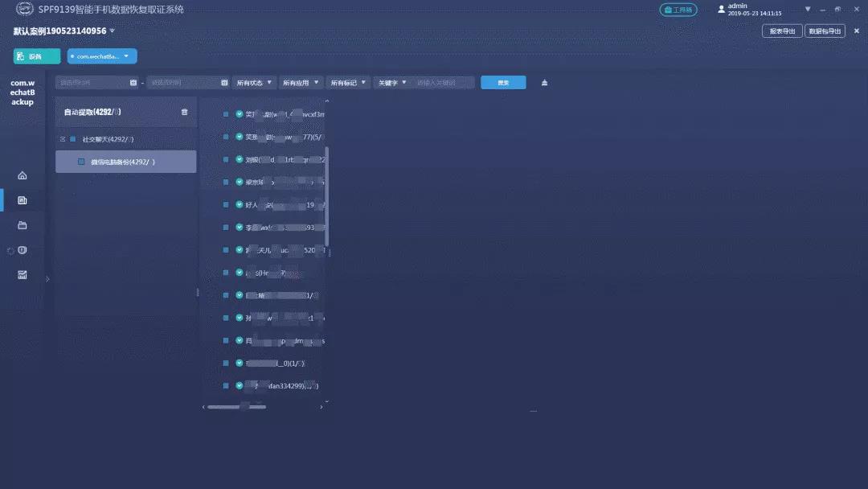Check the box for the fan334299 row
868x489 pixels.
pos(226,385)
